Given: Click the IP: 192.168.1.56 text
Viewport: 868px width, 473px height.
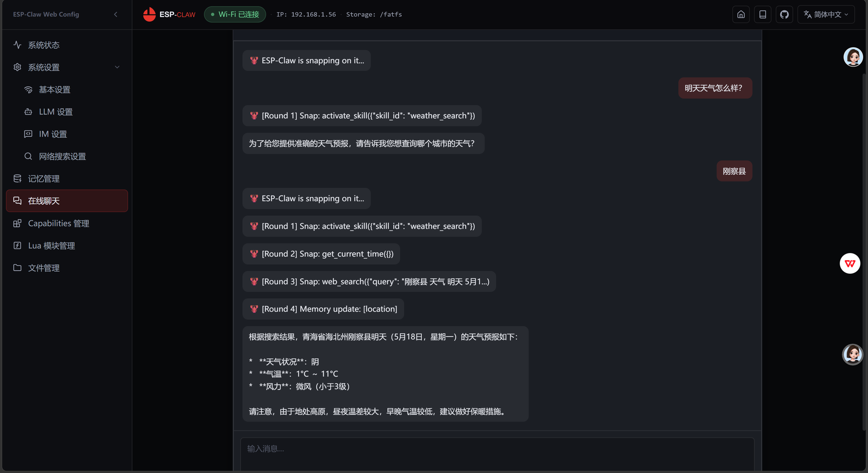Looking at the screenshot, I should 306,14.
